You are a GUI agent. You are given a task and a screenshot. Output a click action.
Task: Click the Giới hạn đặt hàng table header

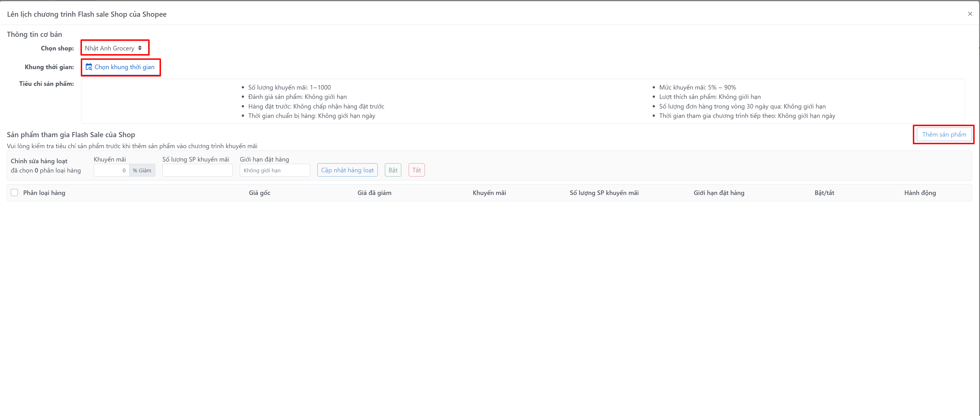coord(719,193)
